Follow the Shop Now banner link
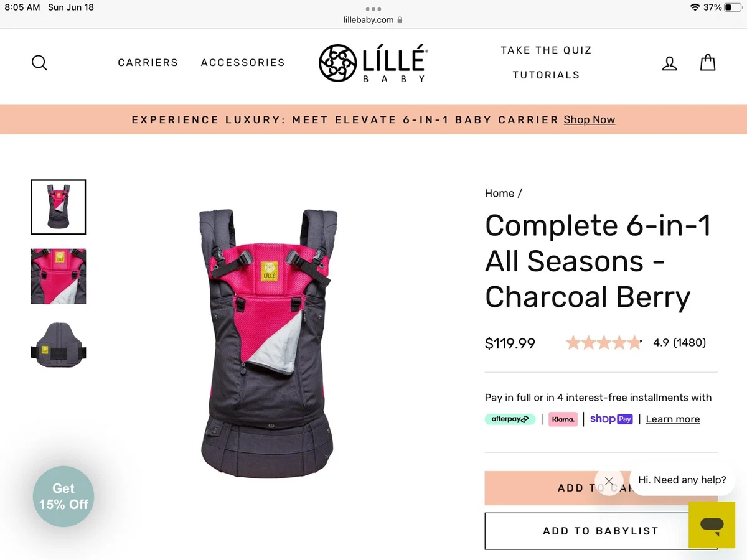 (x=590, y=119)
